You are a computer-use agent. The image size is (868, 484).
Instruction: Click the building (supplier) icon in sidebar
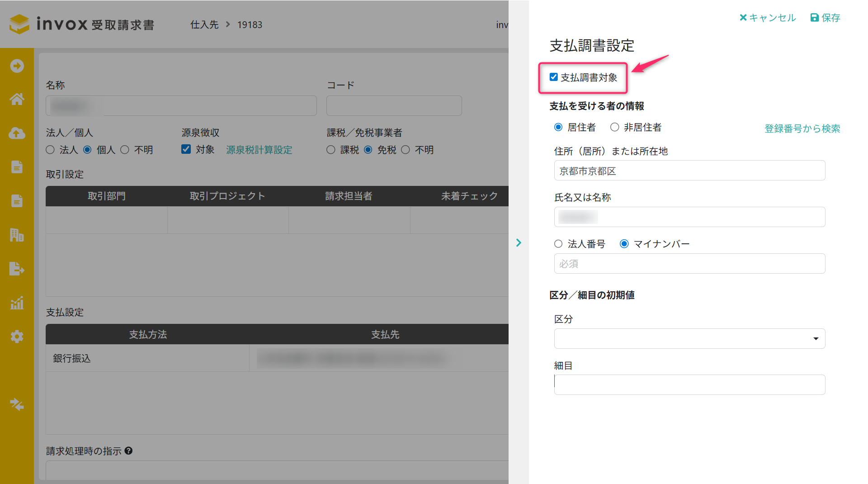pos(17,235)
